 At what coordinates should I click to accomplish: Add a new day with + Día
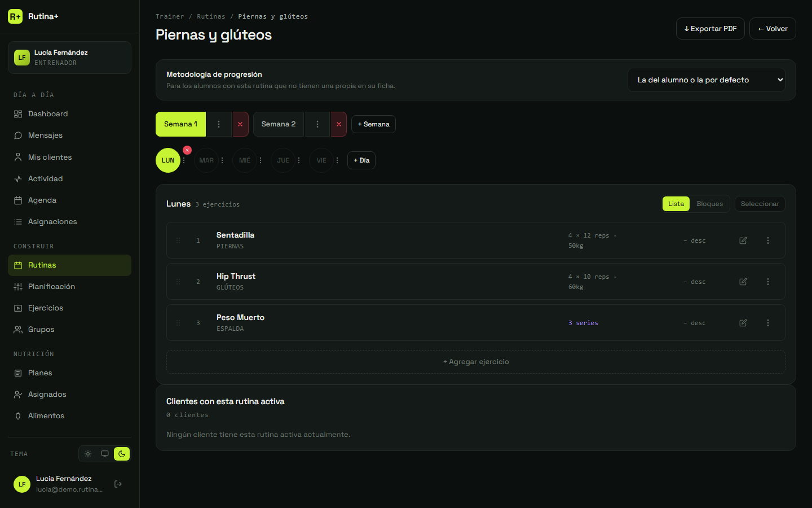coord(361,160)
